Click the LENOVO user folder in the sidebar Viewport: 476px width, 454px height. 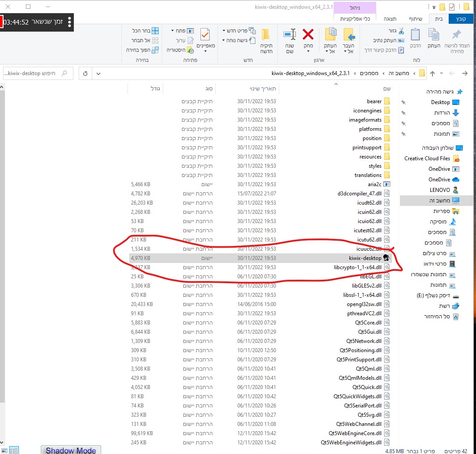pyautogui.click(x=444, y=190)
